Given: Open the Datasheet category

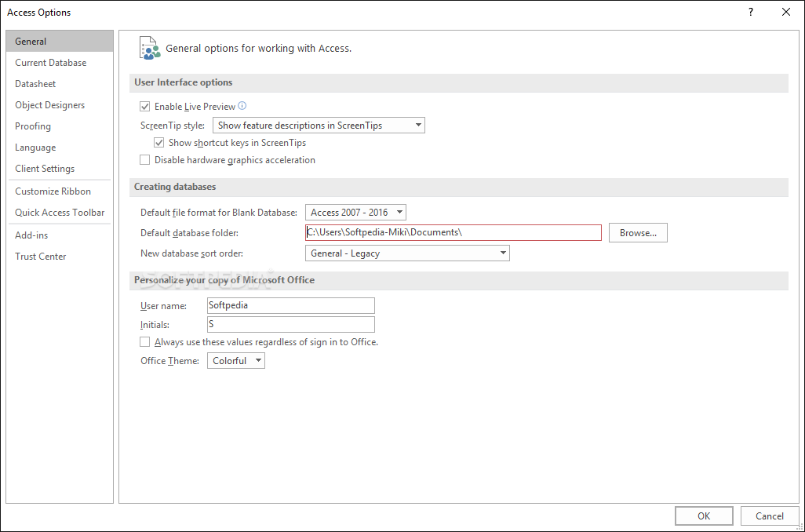Looking at the screenshot, I should coord(60,84).
